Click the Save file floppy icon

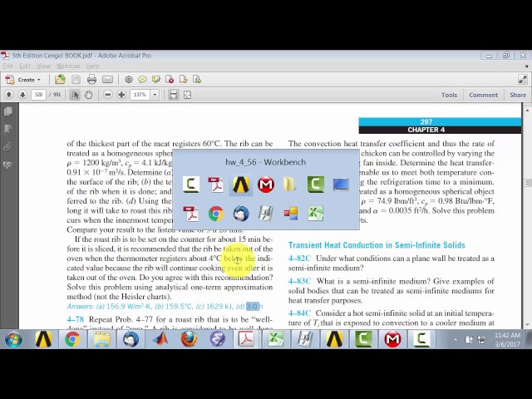76,80
